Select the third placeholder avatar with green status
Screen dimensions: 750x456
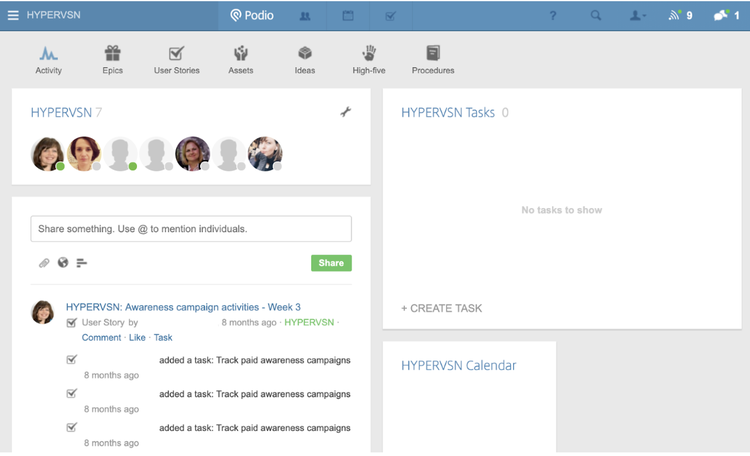point(120,154)
